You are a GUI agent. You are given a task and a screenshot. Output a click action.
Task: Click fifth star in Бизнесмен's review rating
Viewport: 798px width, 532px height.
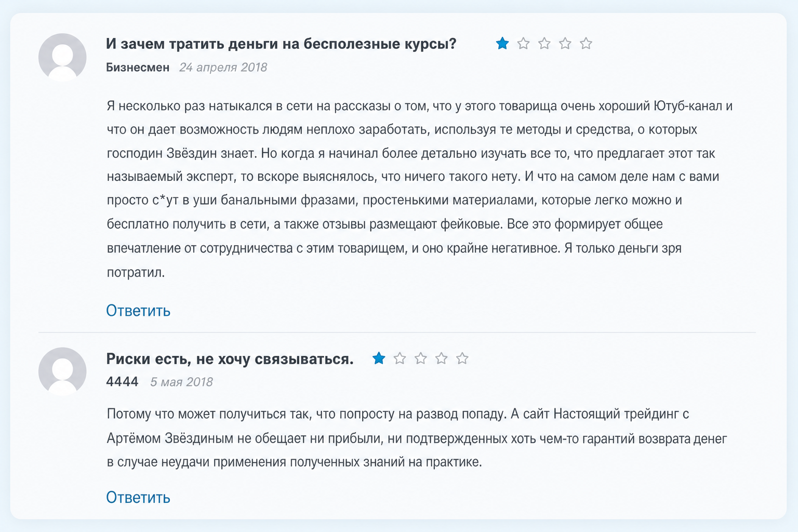tap(586, 44)
